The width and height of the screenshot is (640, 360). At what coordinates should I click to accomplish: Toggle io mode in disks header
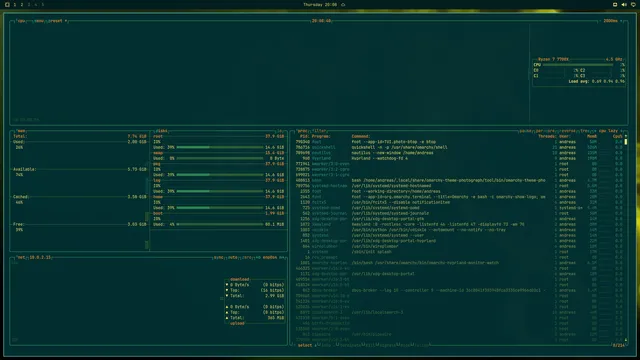[x=280, y=131]
